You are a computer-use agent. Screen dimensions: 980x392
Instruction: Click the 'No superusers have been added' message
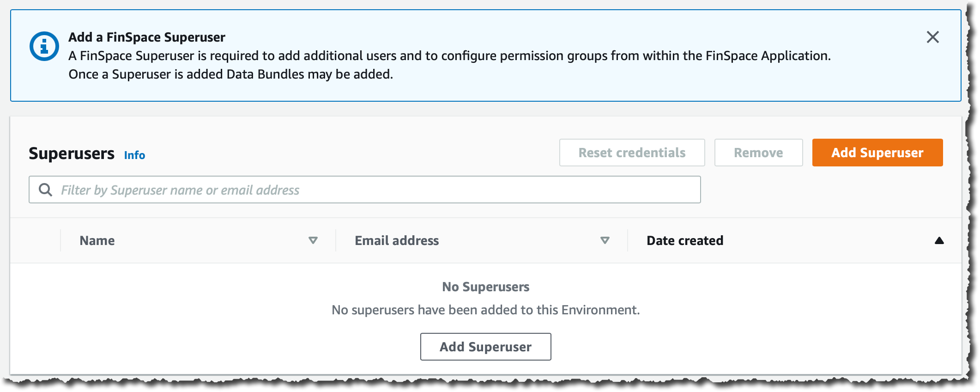pyautogui.click(x=485, y=310)
